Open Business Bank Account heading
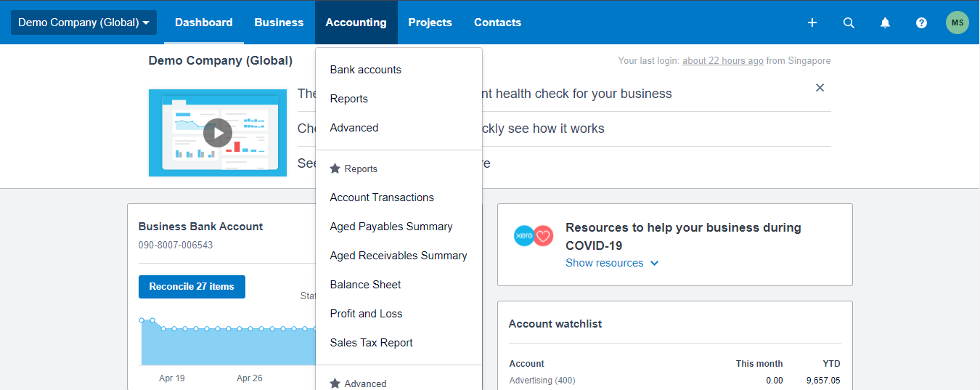 [200, 227]
